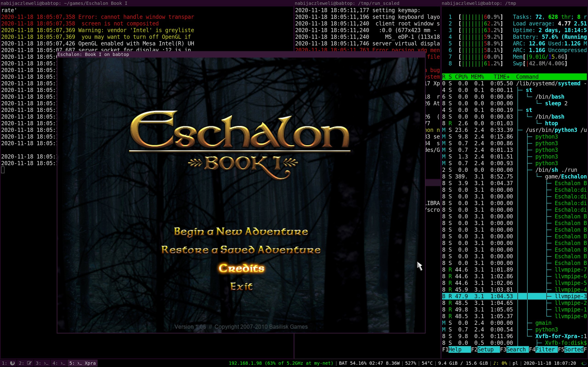Click the 'pl' keyboard layout indicator
This screenshot has width=588, height=367.
(x=515, y=363)
